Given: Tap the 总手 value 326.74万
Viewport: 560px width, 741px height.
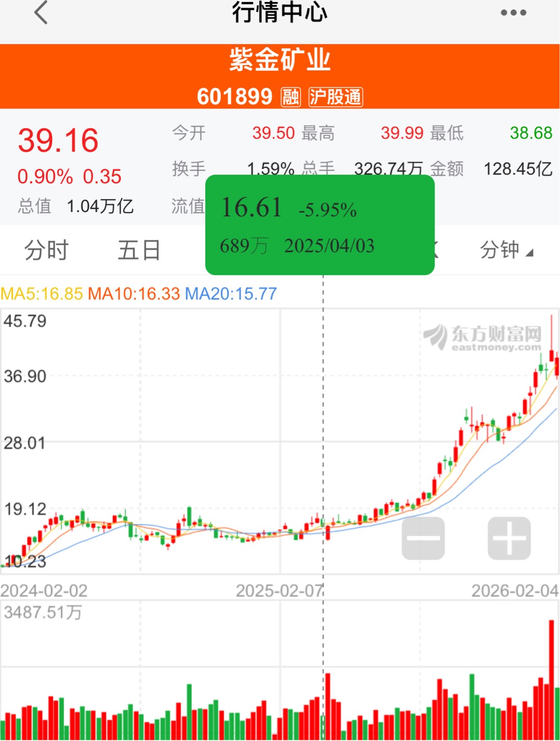Looking at the screenshot, I should tap(389, 168).
